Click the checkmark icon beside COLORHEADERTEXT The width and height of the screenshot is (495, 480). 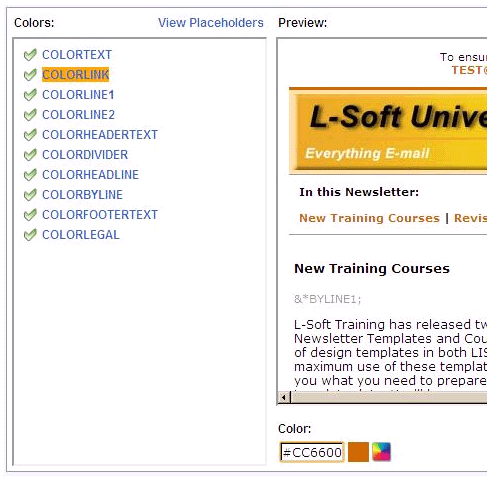coord(30,135)
